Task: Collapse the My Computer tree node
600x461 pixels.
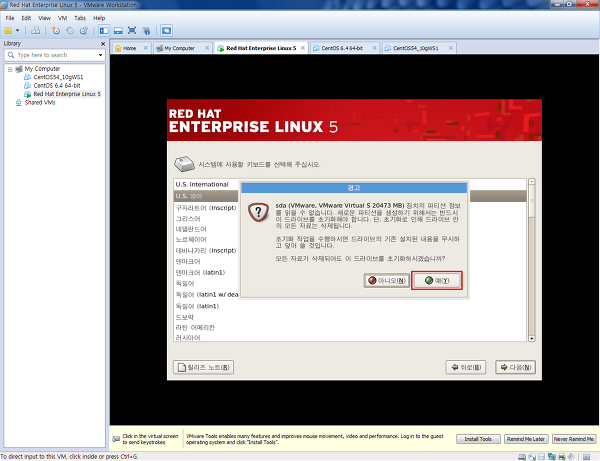Action: point(10,69)
